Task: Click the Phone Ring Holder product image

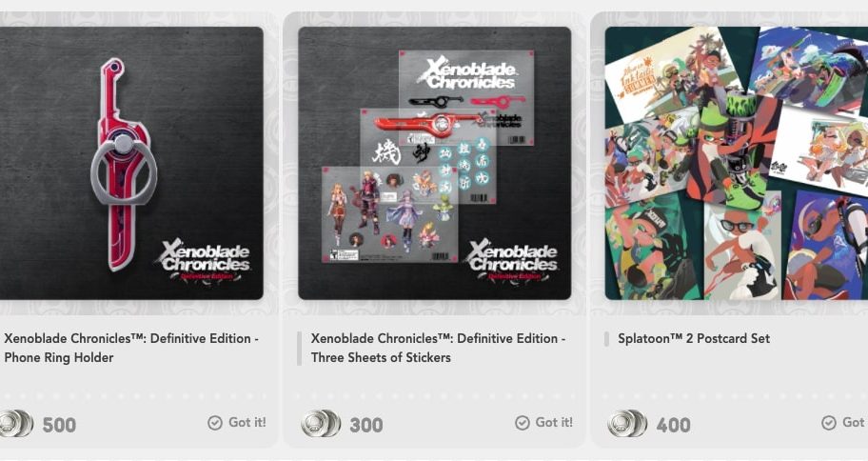Action: (x=131, y=163)
